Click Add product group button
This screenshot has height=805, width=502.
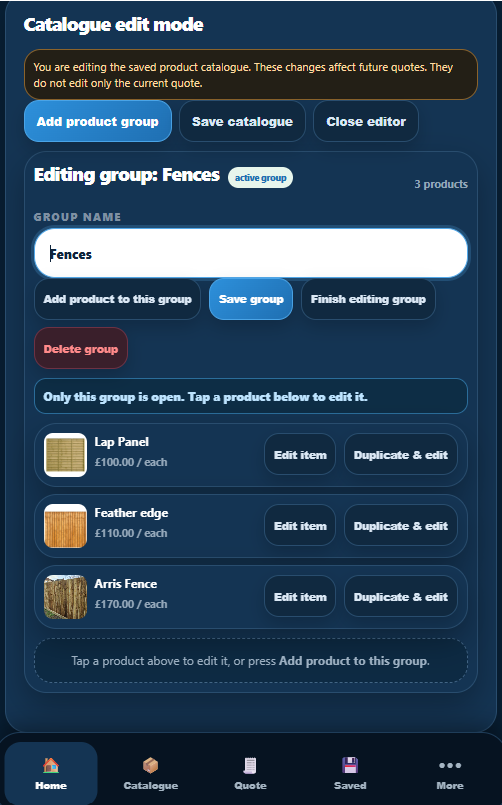coord(98,121)
